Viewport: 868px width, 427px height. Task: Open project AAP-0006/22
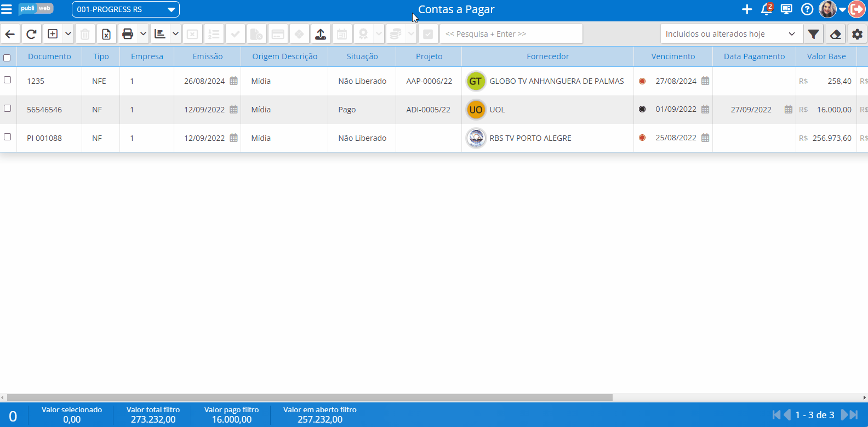pyautogui.click(x=429, y=81)
